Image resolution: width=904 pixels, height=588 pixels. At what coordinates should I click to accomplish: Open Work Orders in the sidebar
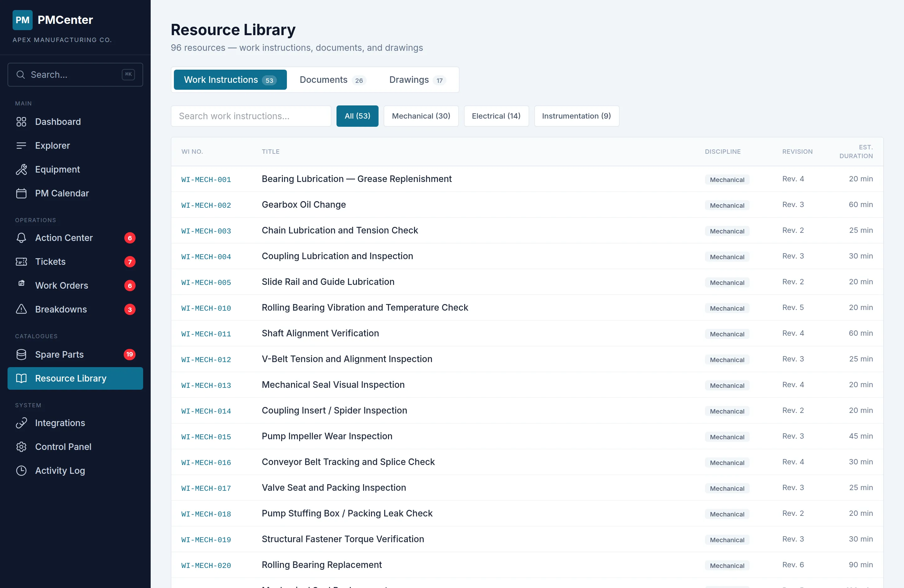(x=62, y=286)
